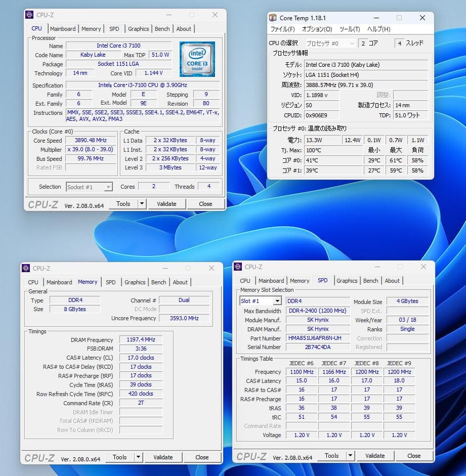Screen dimensions: 466x476
Task: Click the Module Size value 4 GBytes
Action: (407, 301)
